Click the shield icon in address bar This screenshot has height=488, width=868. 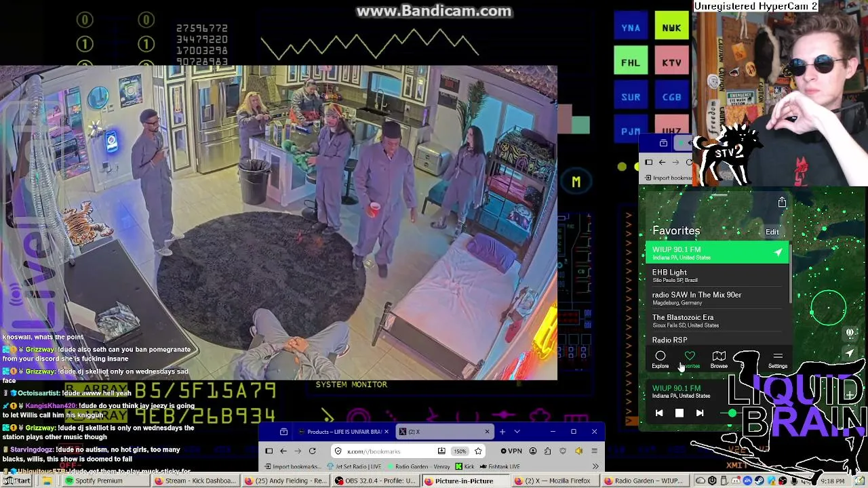[x=338, y=451]
